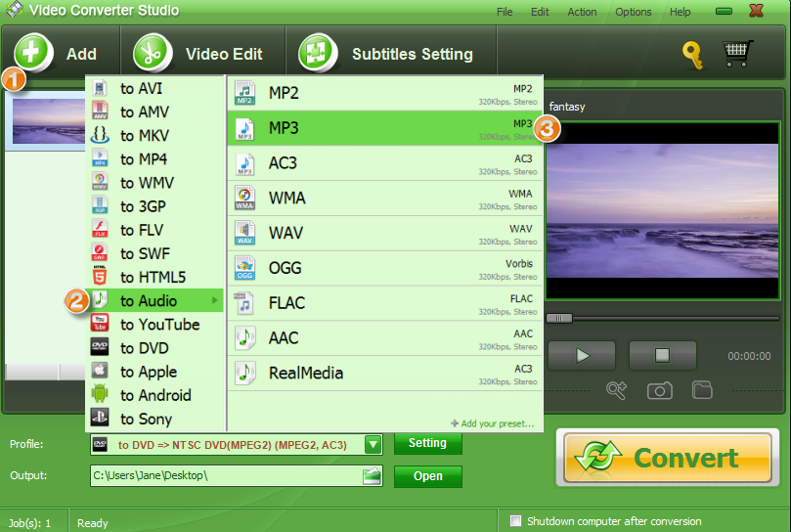Open the shopping cart purchase icon

pyautogui.click(x=738, y=54)
